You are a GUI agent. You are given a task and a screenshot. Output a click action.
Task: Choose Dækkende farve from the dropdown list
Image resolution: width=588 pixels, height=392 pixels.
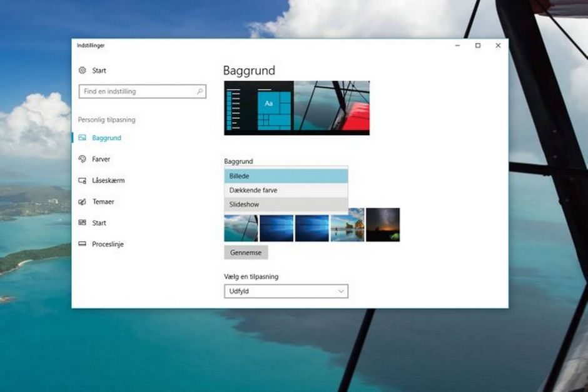coord(286,190)
